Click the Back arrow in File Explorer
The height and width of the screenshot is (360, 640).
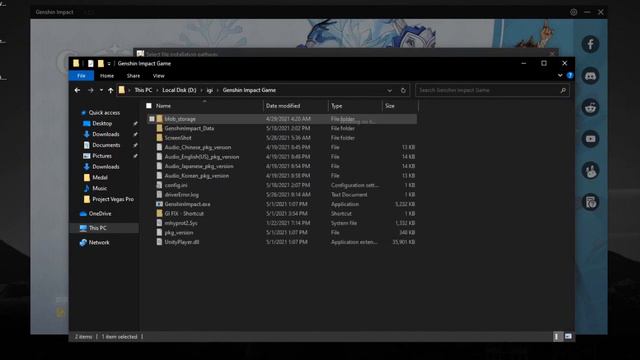click(77, 90)
